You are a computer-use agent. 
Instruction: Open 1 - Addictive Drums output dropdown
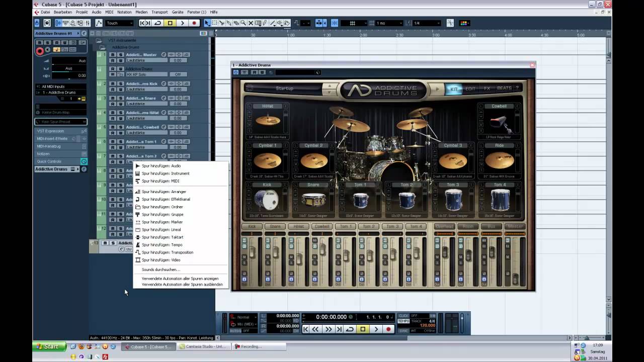click(x=61, y=93)
